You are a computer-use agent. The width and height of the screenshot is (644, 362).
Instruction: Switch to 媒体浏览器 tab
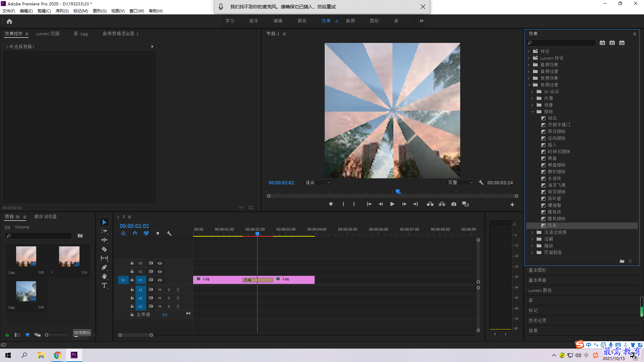[45, 217]
